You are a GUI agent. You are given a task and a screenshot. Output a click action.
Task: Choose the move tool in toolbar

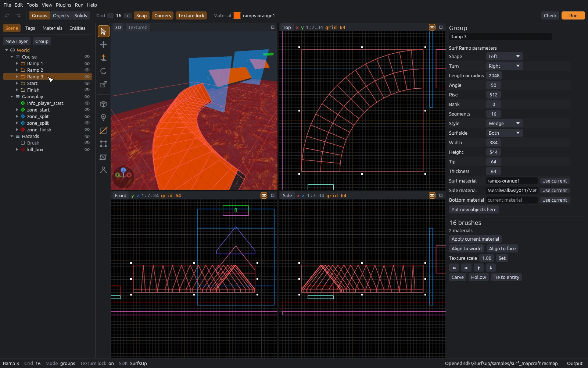[103, 45]
